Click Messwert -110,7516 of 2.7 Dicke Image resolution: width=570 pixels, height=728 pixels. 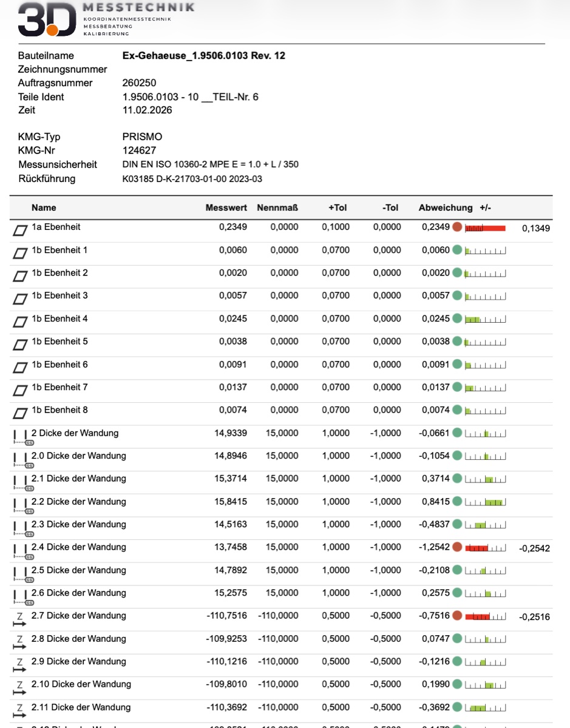click(227, 616)
